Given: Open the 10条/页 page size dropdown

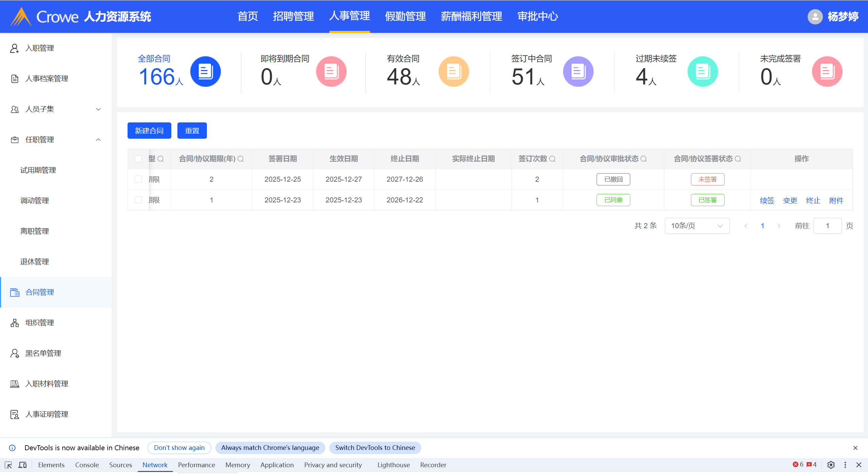Looking at the screenshot, I should click(x=697, y=226).
